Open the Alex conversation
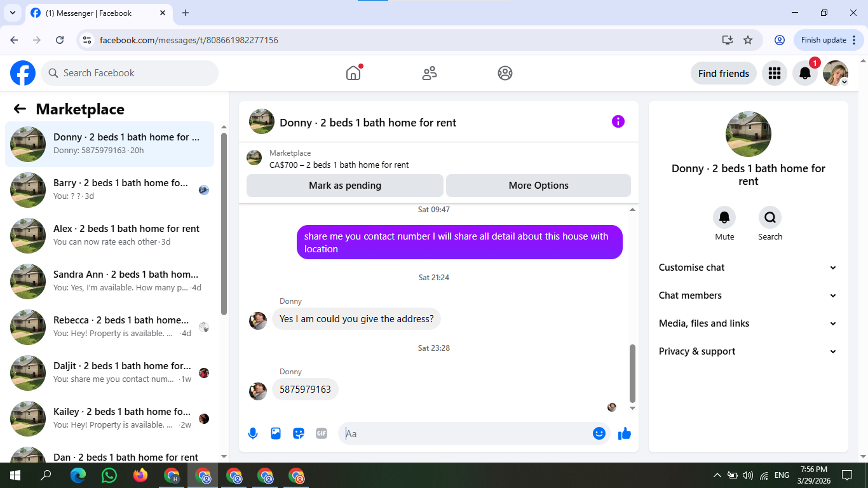Image resolution: width=868 pixels, height=488 pixels. pyautogui.click(x=110, y=236)
